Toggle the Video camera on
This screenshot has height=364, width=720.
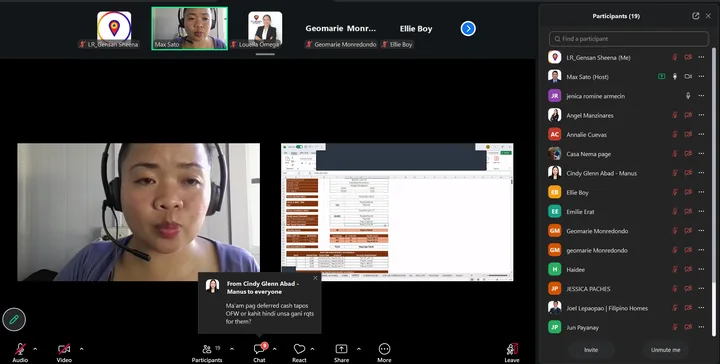point(64,349)
